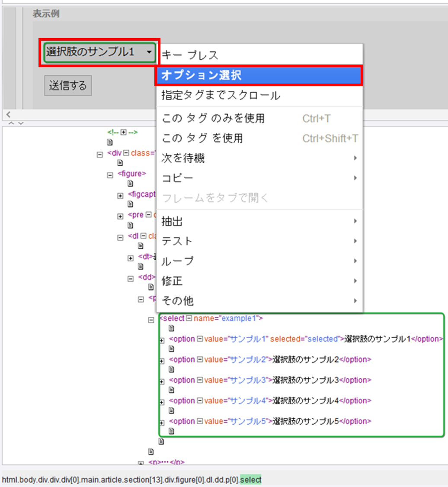Click text node icon under div class tag

click(120, 163)
